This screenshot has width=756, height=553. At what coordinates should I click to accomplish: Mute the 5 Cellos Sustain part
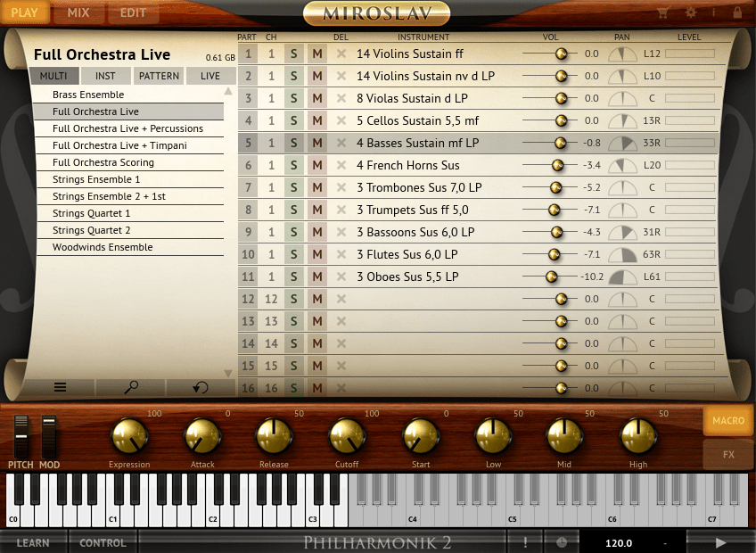pyautogui.click(x=316, y=120)
